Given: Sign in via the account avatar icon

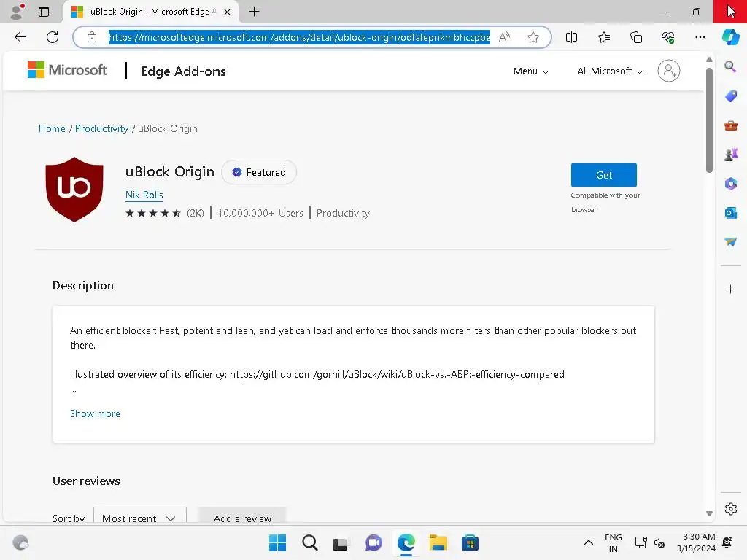Looking at the screenshot, I should click(668, 71).
